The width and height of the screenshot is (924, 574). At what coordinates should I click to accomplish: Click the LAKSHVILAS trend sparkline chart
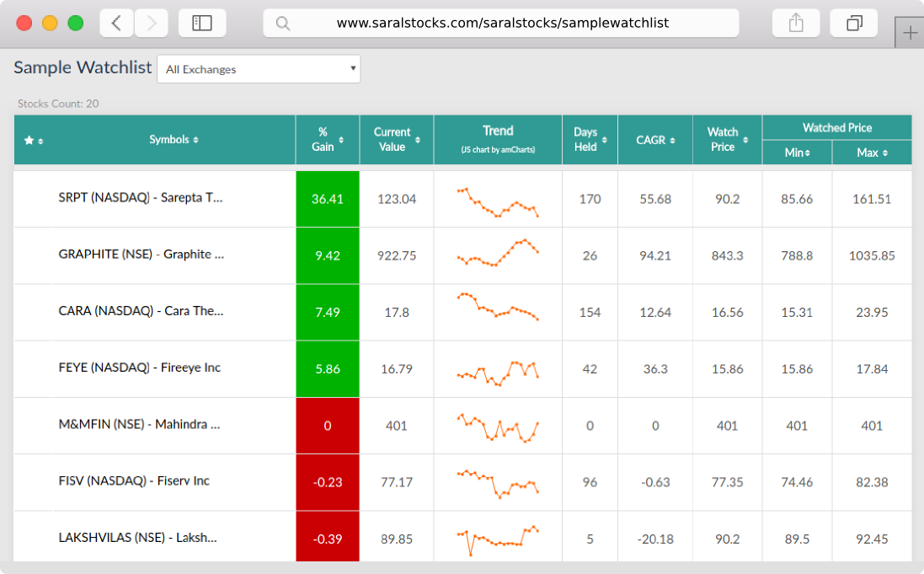point(498,539)
